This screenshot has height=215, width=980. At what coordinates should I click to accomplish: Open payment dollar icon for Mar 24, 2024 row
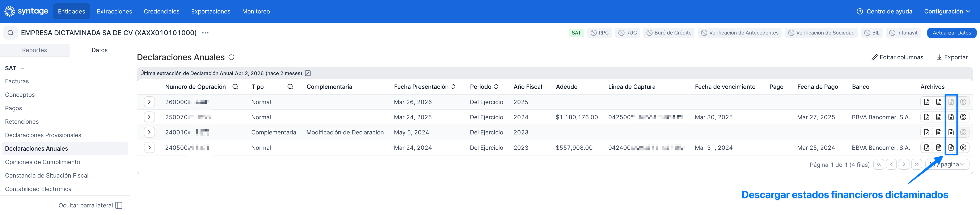pyautogui.click(x=963, y=147)
